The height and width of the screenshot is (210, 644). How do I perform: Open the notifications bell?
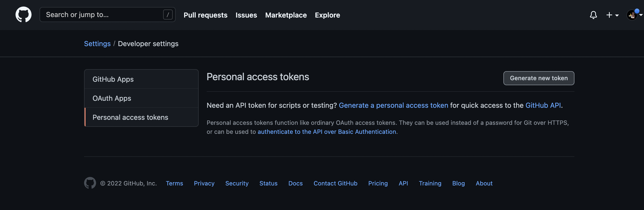click(x=593, y=15)
